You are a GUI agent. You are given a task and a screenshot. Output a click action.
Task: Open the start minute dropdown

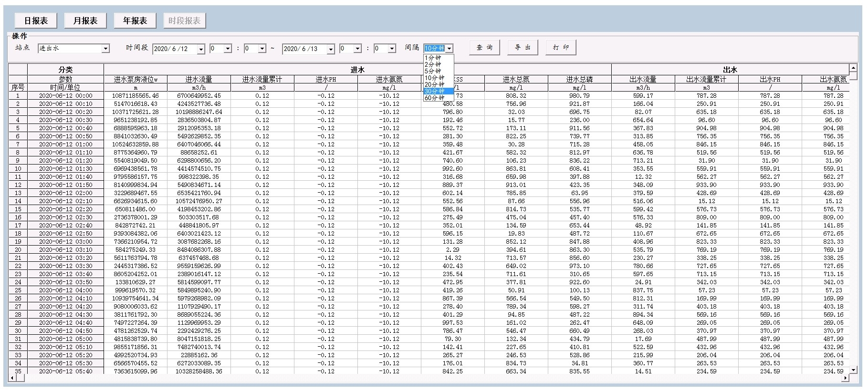coord(262,49)
